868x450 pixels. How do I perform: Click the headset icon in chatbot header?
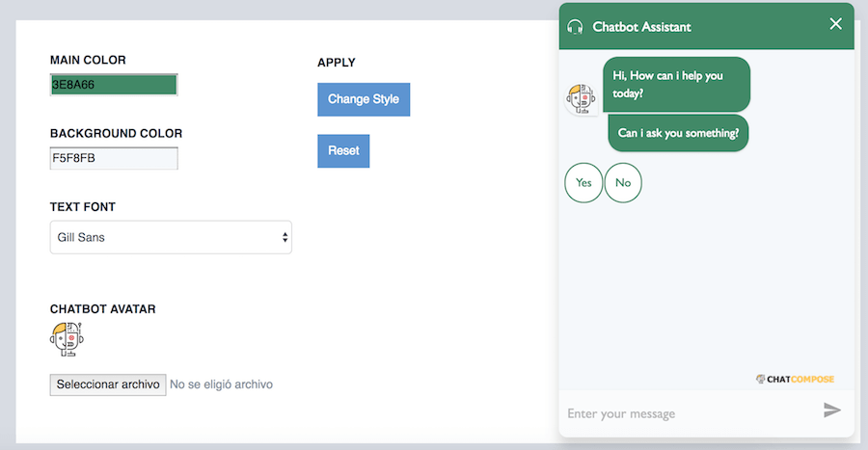tap(575, 27)
